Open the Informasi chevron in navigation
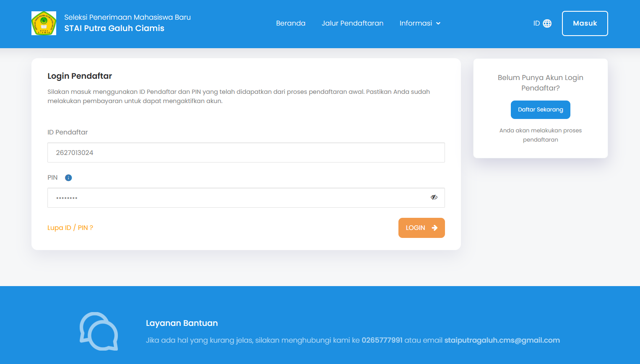640x364 pixels. tap(438, 23)
